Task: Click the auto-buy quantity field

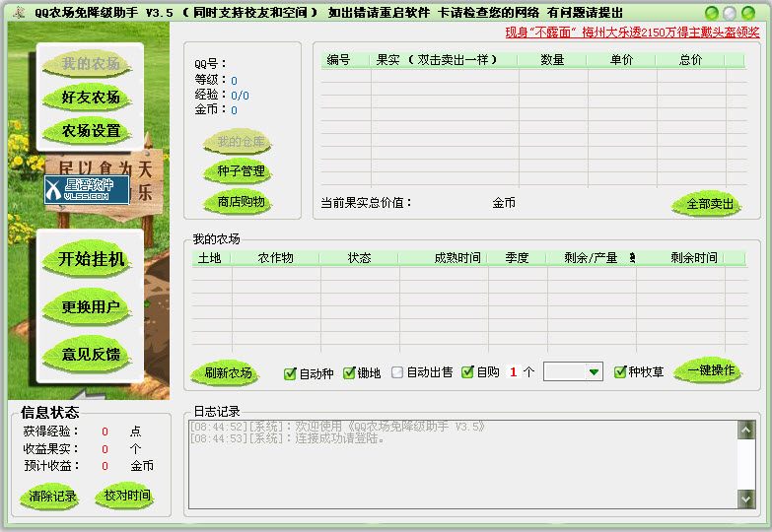Action: 513,372
